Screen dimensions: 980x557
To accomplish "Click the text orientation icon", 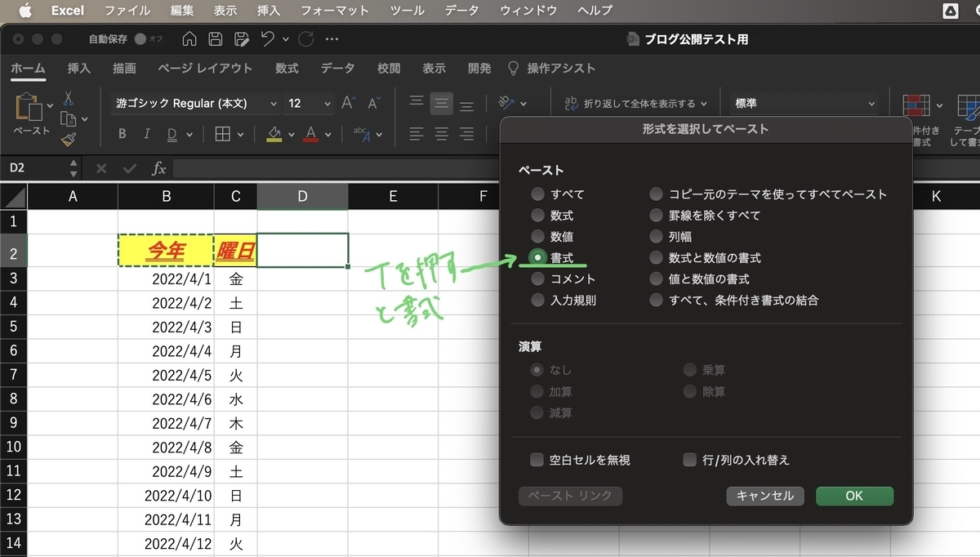I will coord(506,103).
